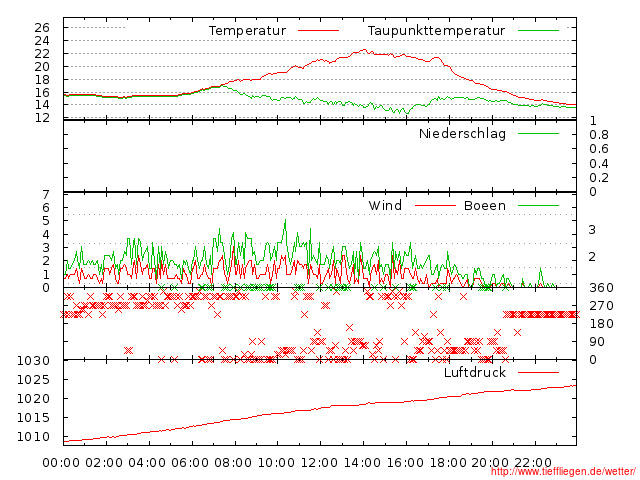Click the 1015 pressure axis value

click(33, 418)
